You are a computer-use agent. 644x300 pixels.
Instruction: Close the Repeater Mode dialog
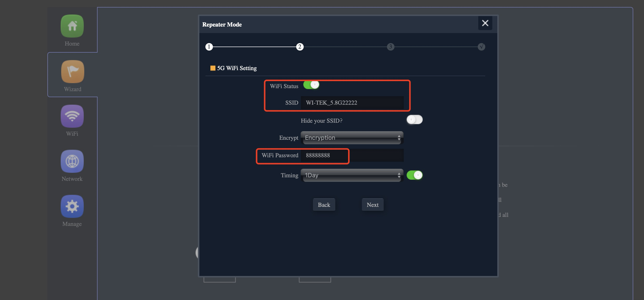coord(485,23)
